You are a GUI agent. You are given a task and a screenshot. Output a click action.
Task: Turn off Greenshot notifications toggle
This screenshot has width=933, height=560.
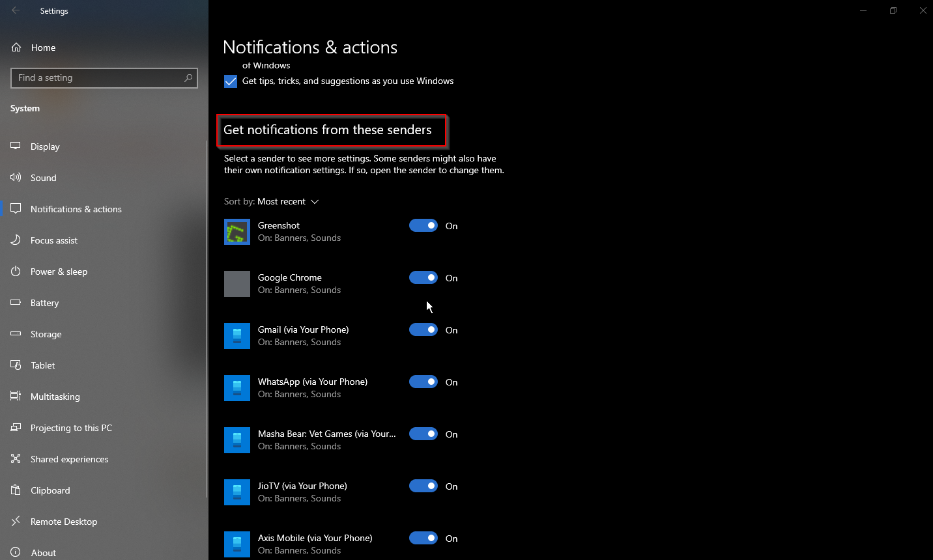click(423, 225)
